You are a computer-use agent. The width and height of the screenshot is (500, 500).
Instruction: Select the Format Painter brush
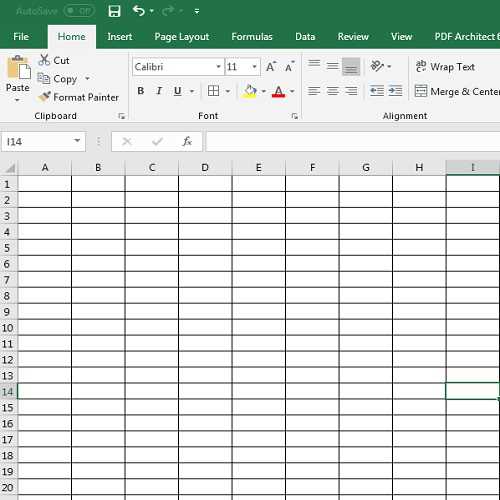[44, 97]
